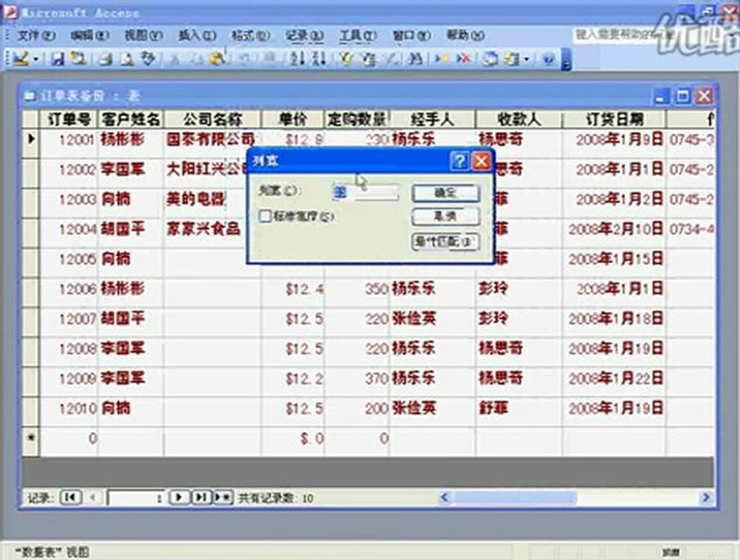Click the 取消 button in the dialog
Image resolution: width=740 pixels, height=560 pixels.
point(446,216)
